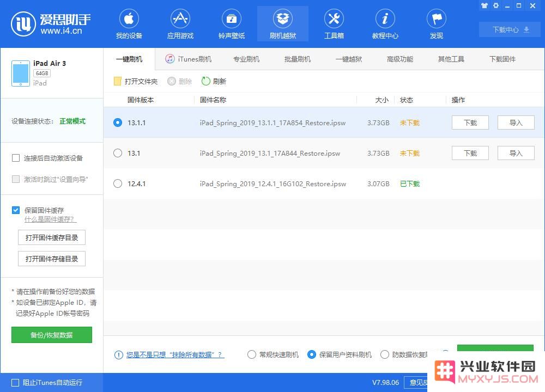Click the green 备份/恢复数据 button

click(x=52, y=335)
